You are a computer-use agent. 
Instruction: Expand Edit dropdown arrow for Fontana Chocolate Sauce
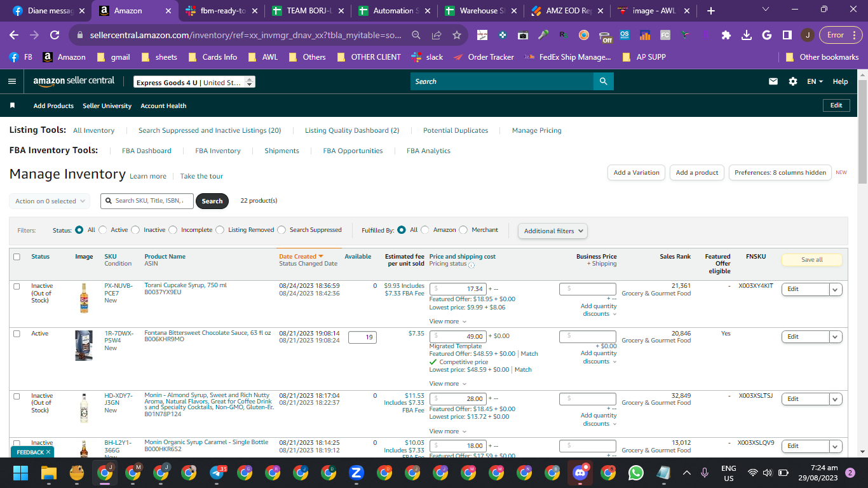(x=836, y=337)
